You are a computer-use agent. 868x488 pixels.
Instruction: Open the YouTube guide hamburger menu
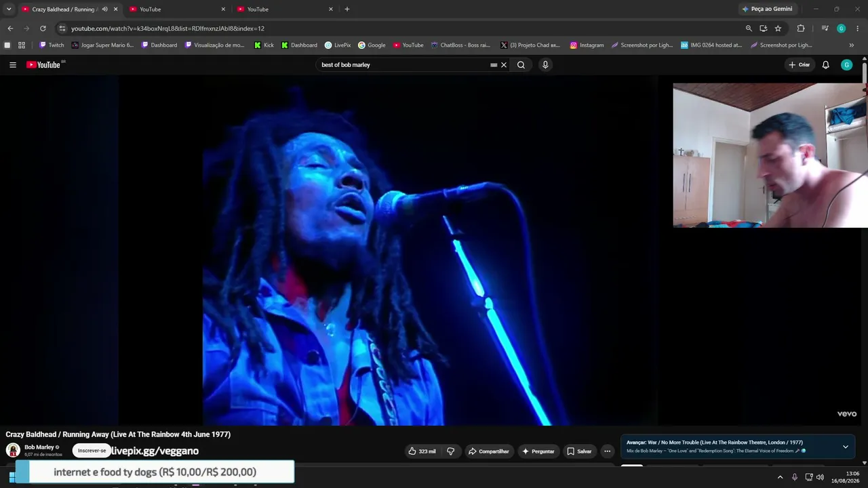pyautogui.click(x=13, y=65)
